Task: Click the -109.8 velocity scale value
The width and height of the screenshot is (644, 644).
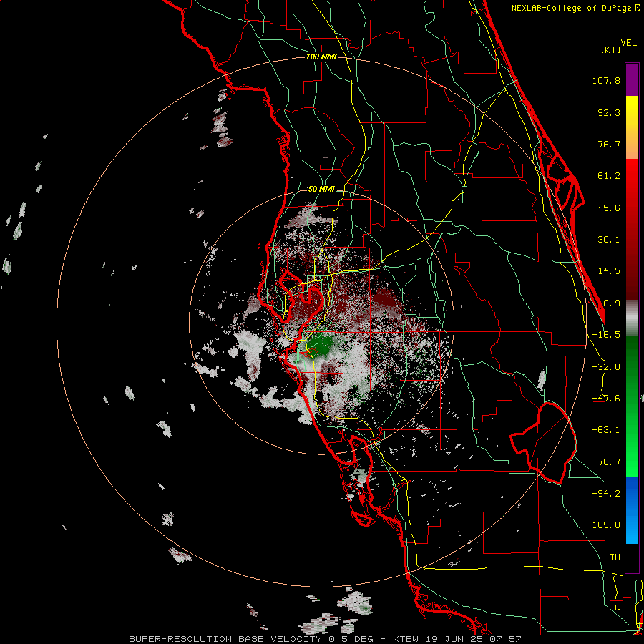Action: (x=603, y=525)
